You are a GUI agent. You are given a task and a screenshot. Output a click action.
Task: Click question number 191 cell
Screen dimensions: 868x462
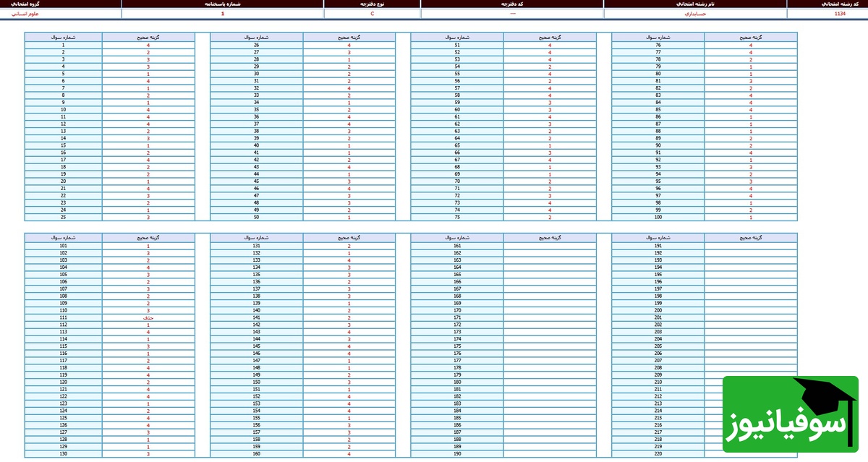658,246
